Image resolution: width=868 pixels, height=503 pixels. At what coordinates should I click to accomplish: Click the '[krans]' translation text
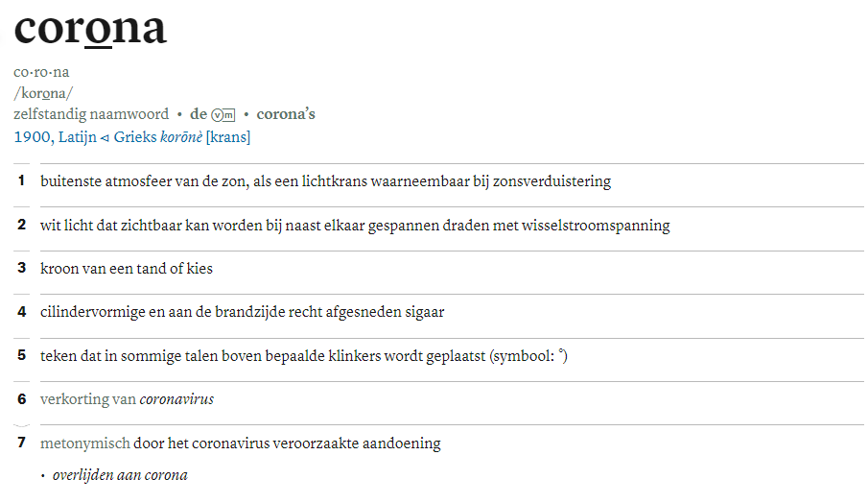(x=228, y=137)
